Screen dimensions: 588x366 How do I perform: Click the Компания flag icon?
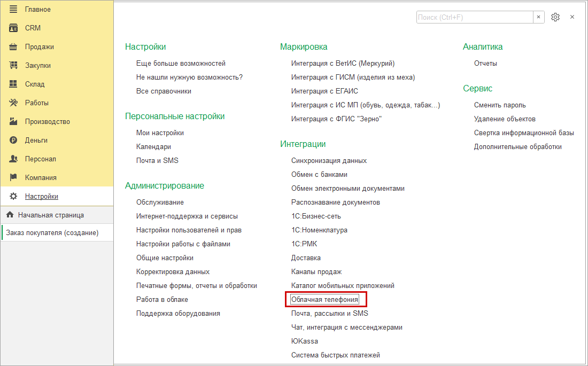click(x=13, y=177)
